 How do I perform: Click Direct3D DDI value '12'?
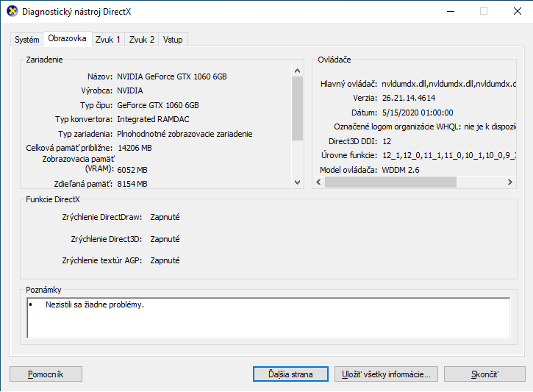(x=387, y=141)
